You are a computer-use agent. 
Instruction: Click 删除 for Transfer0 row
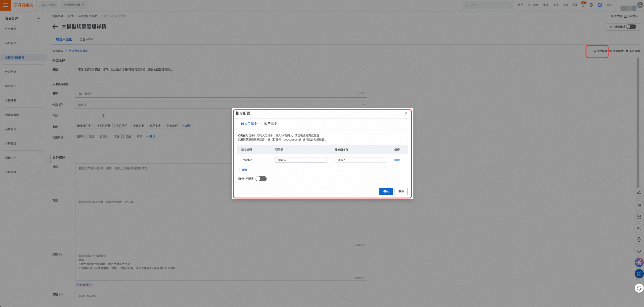tap(397, 160)
